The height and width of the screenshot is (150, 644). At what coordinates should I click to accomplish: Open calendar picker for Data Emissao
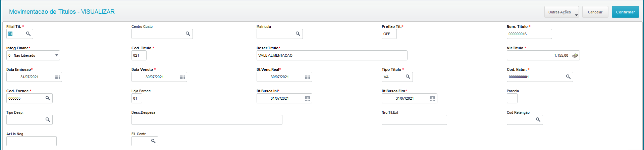click(57, 77)
